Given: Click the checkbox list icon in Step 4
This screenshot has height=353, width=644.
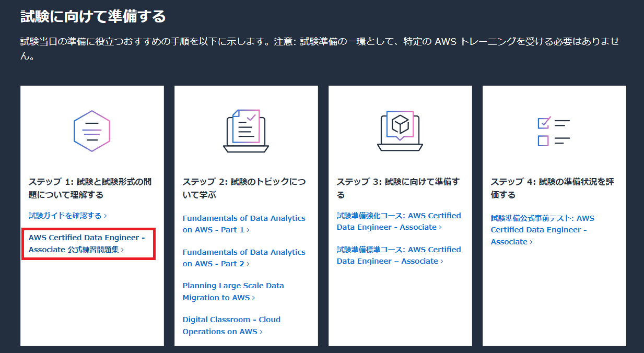Looking at the screenshot, I should tap(554, 132).
